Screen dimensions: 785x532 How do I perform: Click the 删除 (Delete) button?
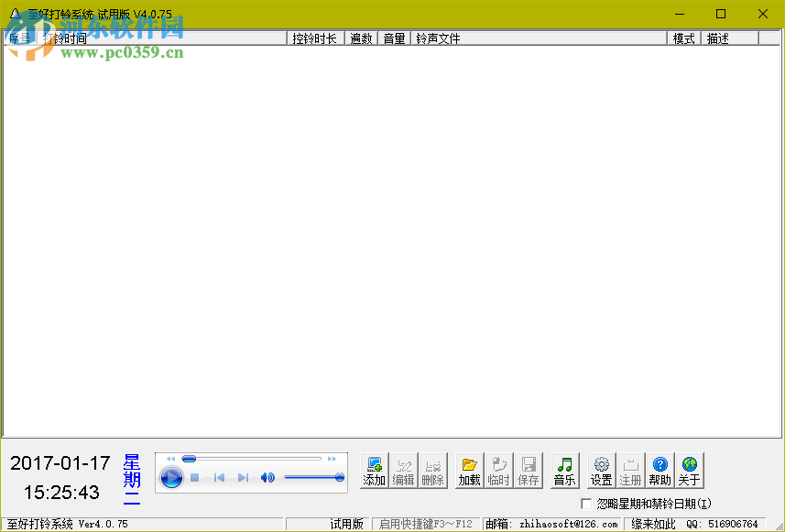point(432,471)
